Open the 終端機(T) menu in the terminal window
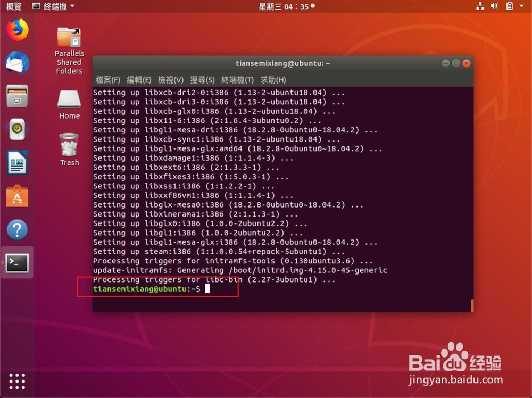Screen dimensions: 532x398 click(x=237, y=80)
